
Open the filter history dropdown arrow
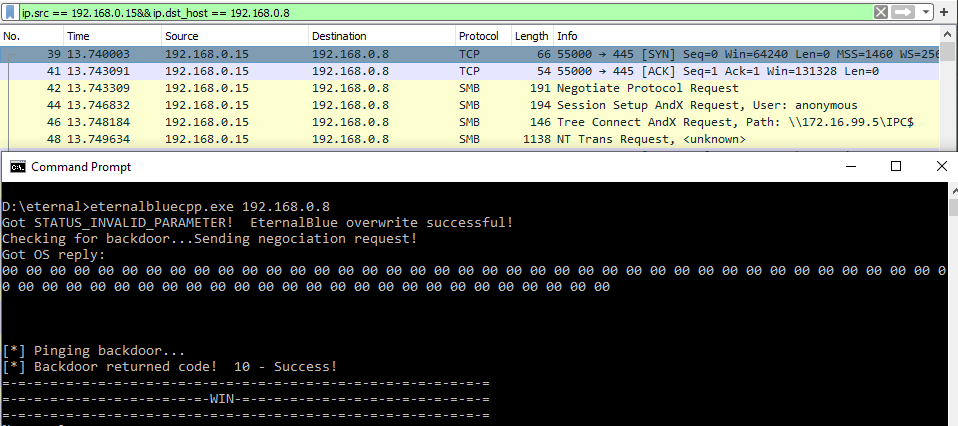pos(926,12)
